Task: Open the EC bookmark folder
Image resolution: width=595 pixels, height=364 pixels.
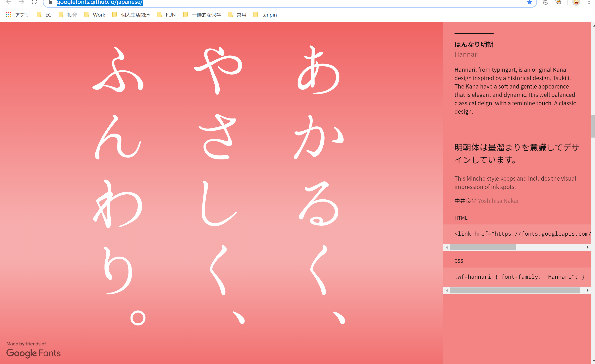Action: click(44, 15)
